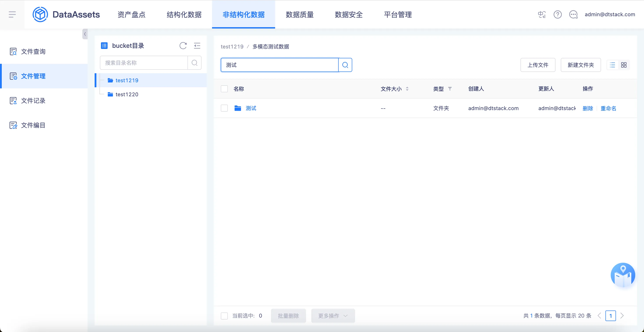
Task: Check the select-all header checkbox
Action: (x=224, y=89)
